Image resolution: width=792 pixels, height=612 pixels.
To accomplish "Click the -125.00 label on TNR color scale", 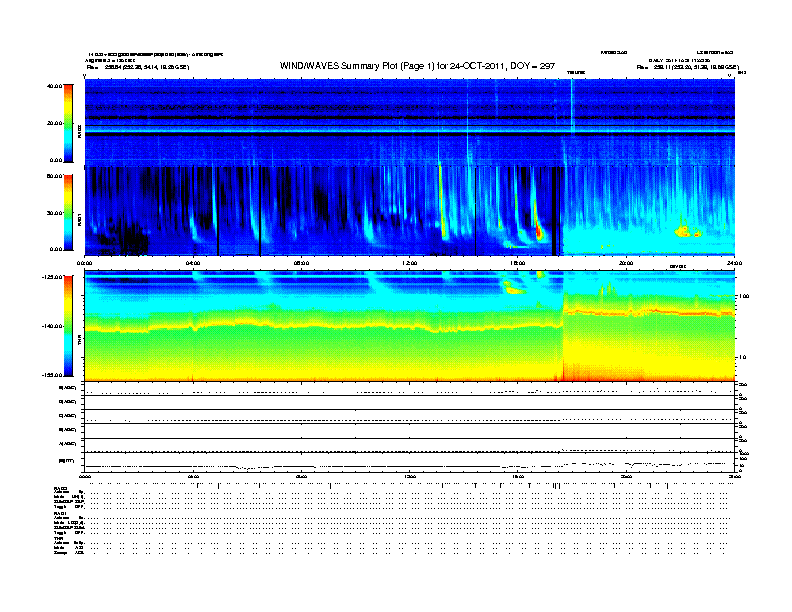I will tap(52, 277).
